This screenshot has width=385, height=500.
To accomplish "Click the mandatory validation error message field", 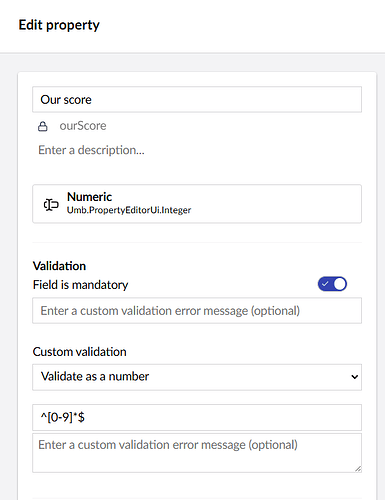I will coord(197,311).
